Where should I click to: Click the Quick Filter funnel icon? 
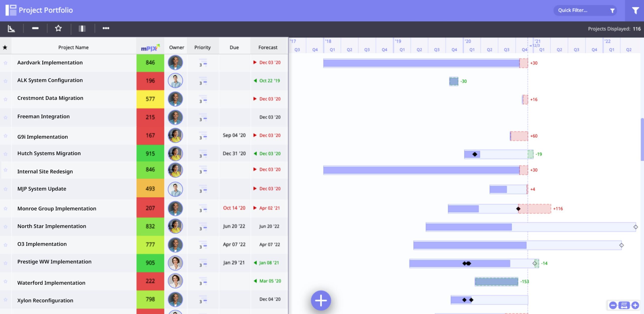[612, 10]
